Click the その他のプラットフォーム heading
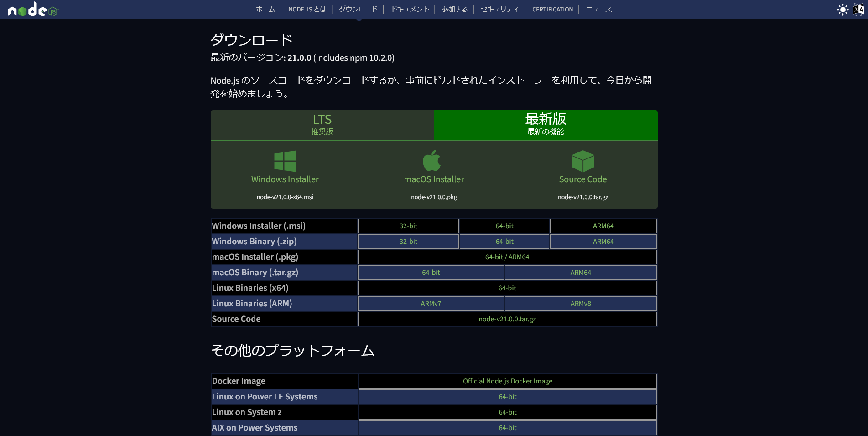This screenshot has width=868, height=436. [292, 351]
